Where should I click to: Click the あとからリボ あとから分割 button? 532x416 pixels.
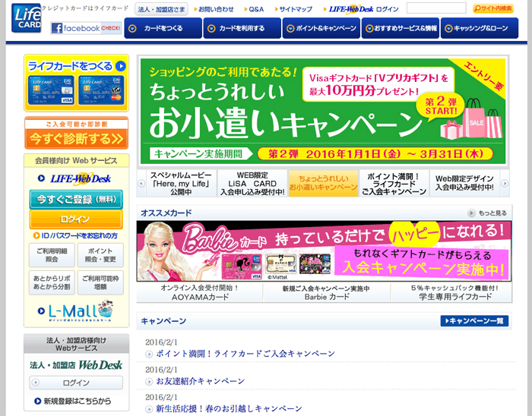pyautogui.click(x=52, y=282)
